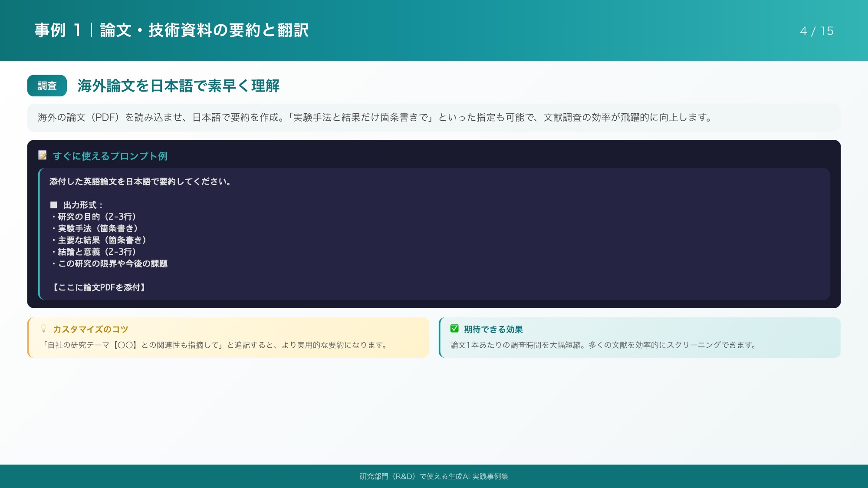Click the page counter 4 / 15

click(816, 31)
